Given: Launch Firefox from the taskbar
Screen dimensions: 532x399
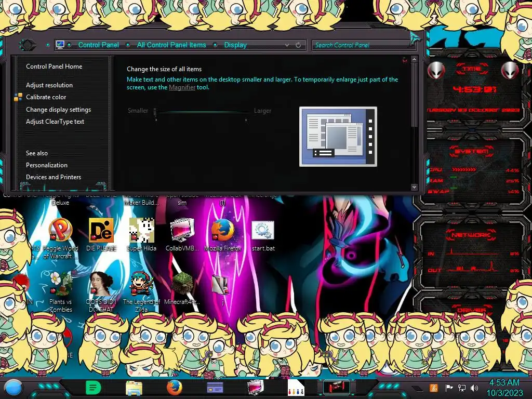Looking at the screenshot, I should pos(175,388).
